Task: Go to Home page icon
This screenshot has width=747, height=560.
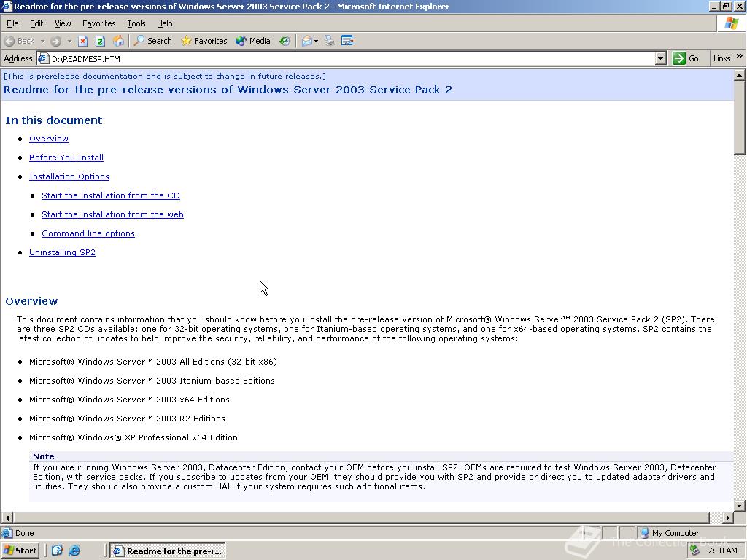Action: click(x=118, y=41)
